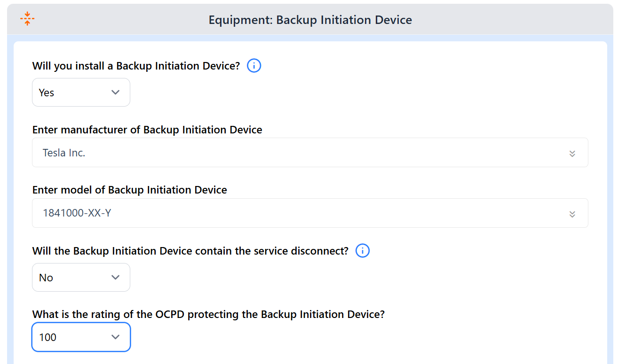This screenshot has height=364, width=618.
Task: Click double-chevron icon in model field
Action: pyautogui.click(x=572, y=214)
